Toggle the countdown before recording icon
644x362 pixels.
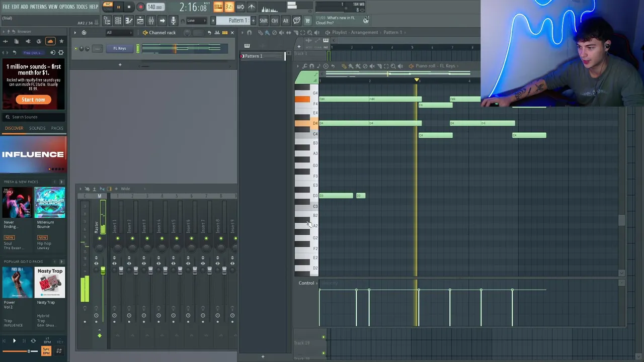tap(229, 7)
